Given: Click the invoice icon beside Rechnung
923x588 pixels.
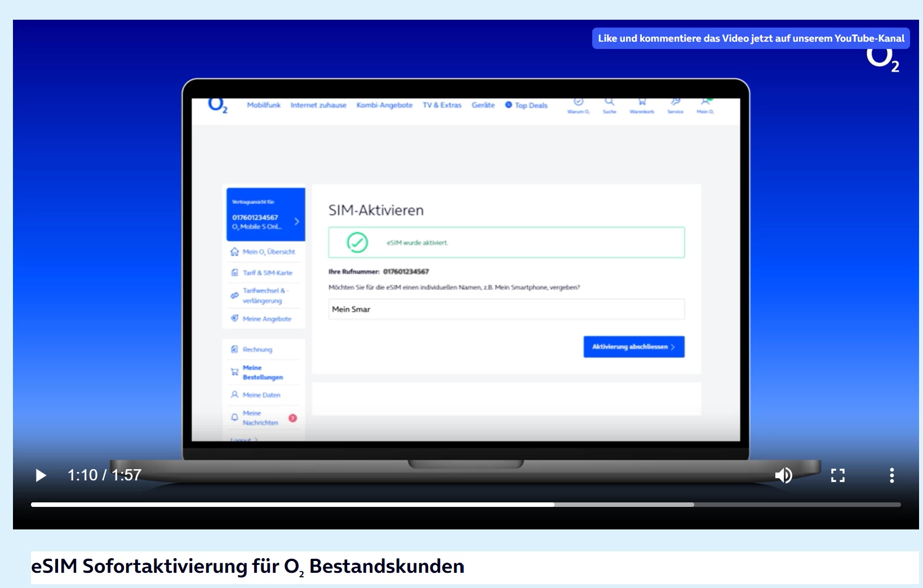Looking at the screenshot, I should (234, 349).
